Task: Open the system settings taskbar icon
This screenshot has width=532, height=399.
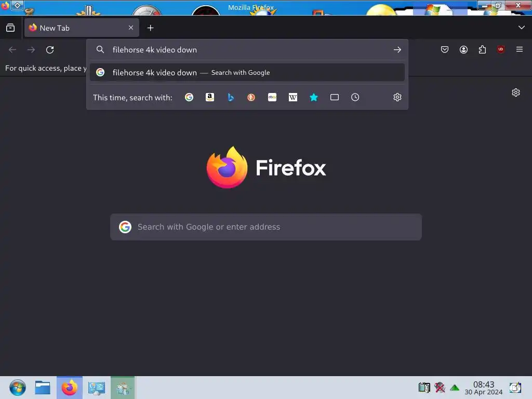Action: [x=96, y=388]
